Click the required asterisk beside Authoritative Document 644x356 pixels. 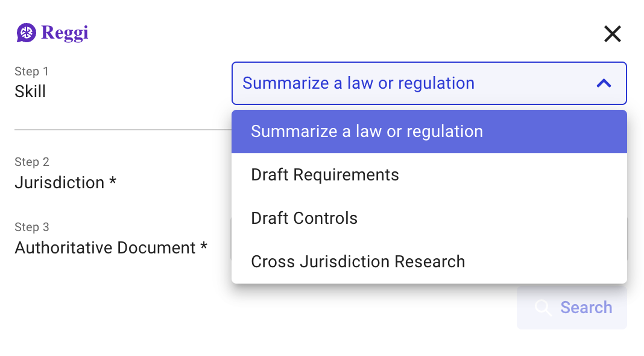[x=204, y=247]
